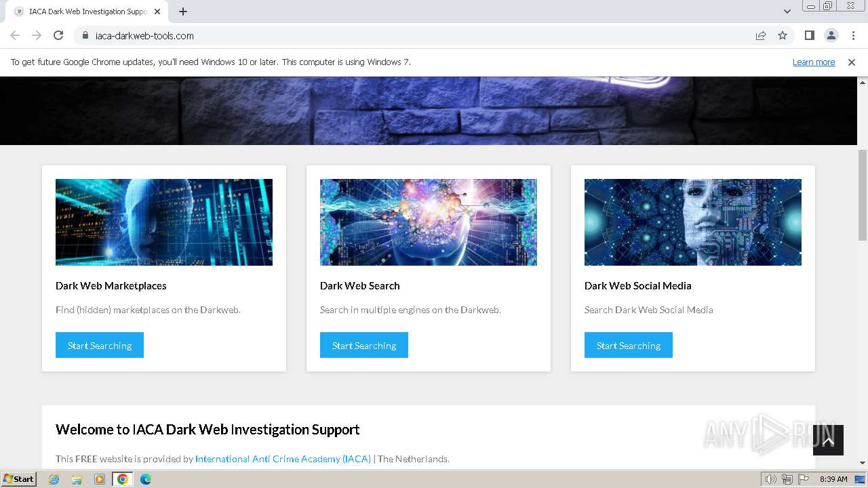View site information lock icon

point(85,35)
